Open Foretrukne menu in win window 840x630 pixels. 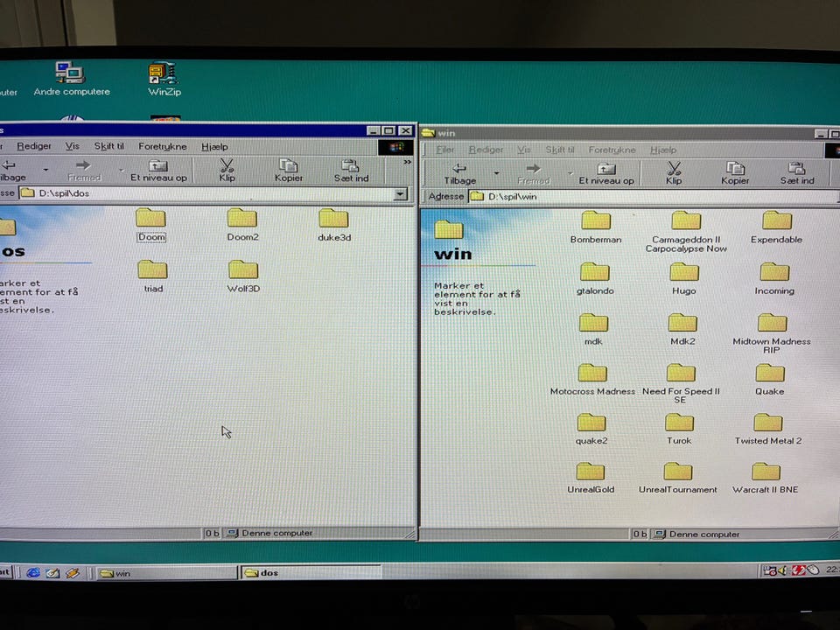(x=612, y=150)
